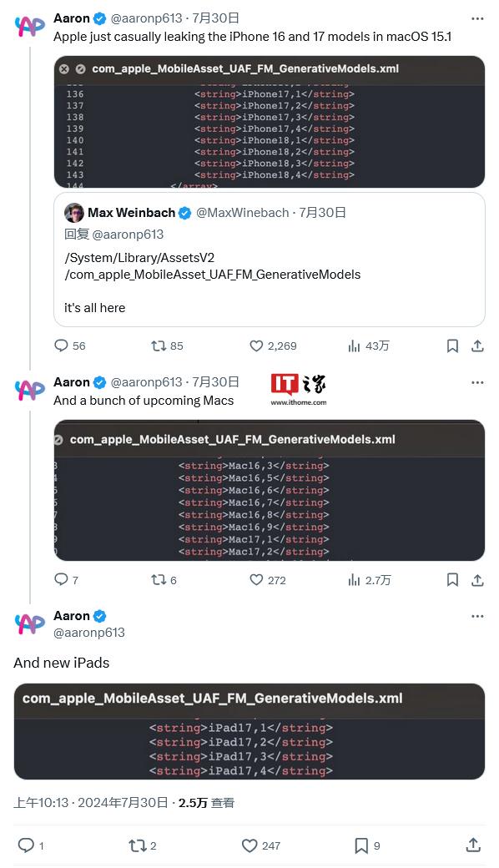Share the first tweet via upload icon
499x868 pixels.
tap(477, 346)
